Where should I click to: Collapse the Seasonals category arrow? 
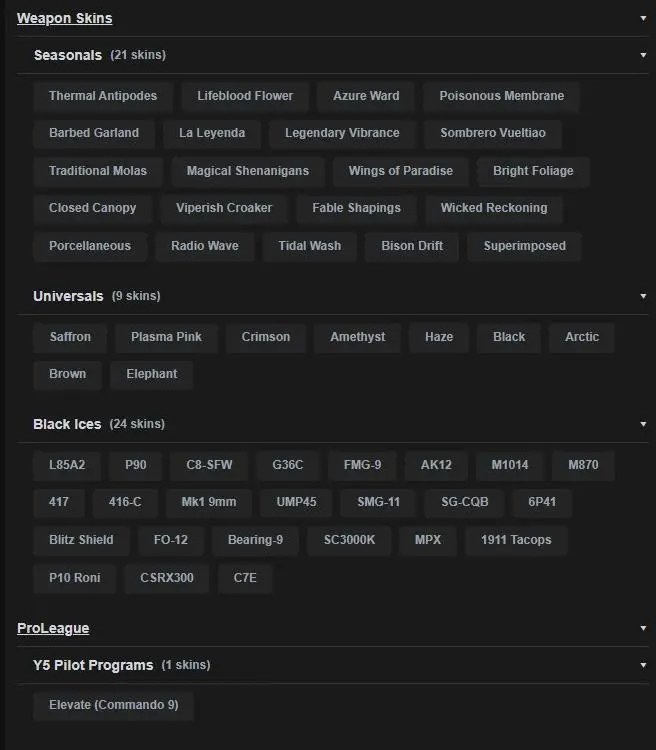(643, 55)
